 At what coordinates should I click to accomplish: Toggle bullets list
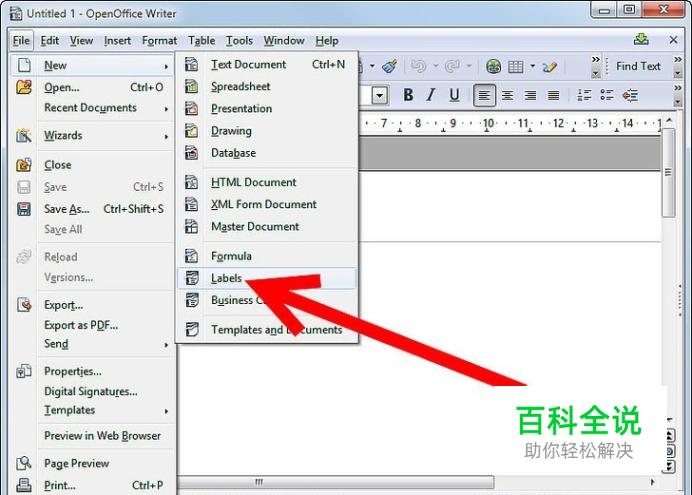[607, 95]
